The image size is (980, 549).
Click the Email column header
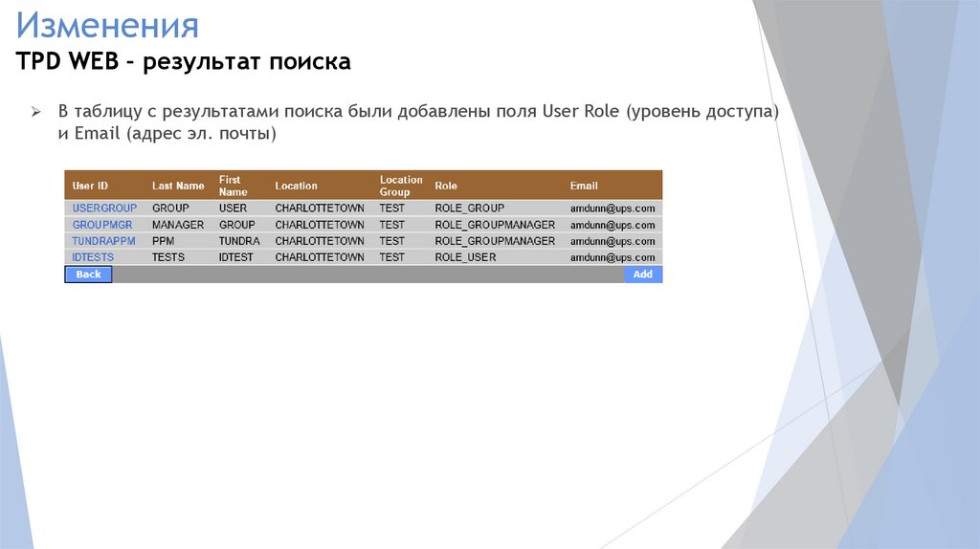584,186
